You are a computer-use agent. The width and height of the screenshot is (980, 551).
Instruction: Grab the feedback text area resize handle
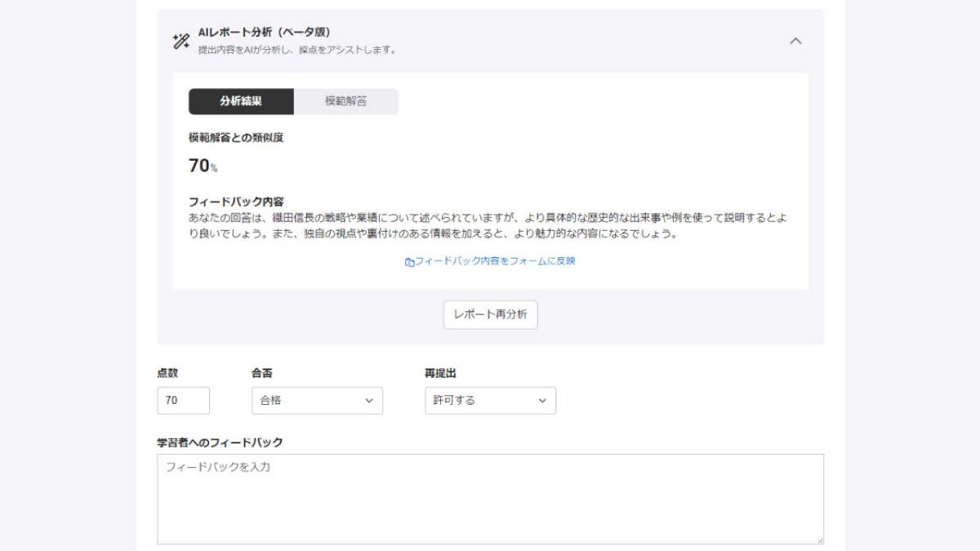coord(819,540)
